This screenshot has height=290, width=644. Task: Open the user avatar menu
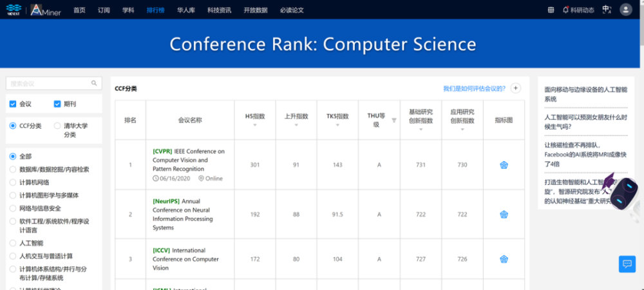[625, 10]
